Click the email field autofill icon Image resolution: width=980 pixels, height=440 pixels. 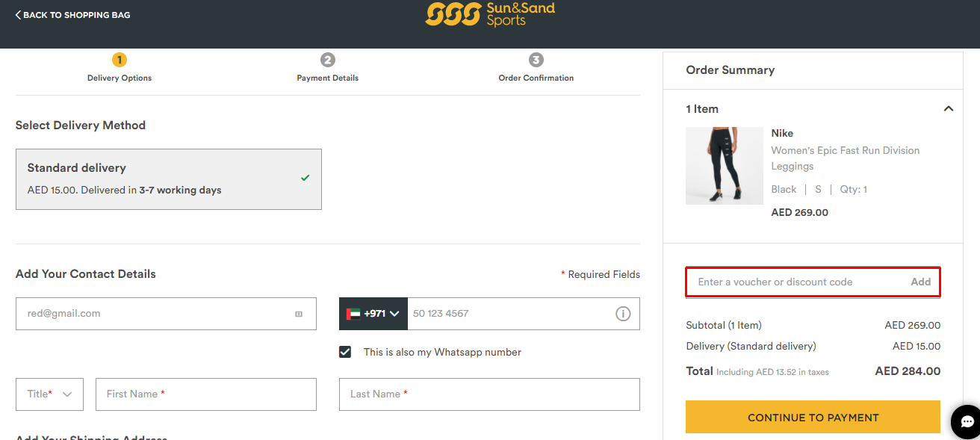pos(299,314)
